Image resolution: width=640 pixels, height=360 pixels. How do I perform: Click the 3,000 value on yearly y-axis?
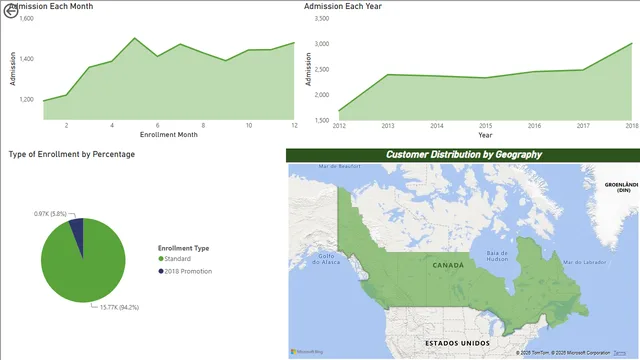click(x=322, y=44)
